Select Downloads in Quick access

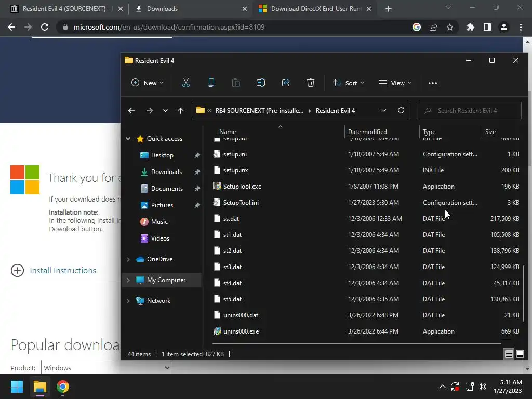coord(166,171)
